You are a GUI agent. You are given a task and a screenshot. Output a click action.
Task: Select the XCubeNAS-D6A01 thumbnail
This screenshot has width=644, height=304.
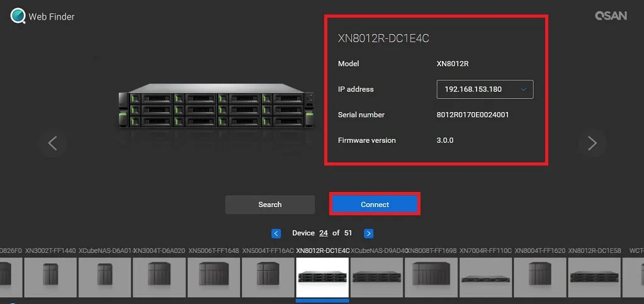pos(105,278)
